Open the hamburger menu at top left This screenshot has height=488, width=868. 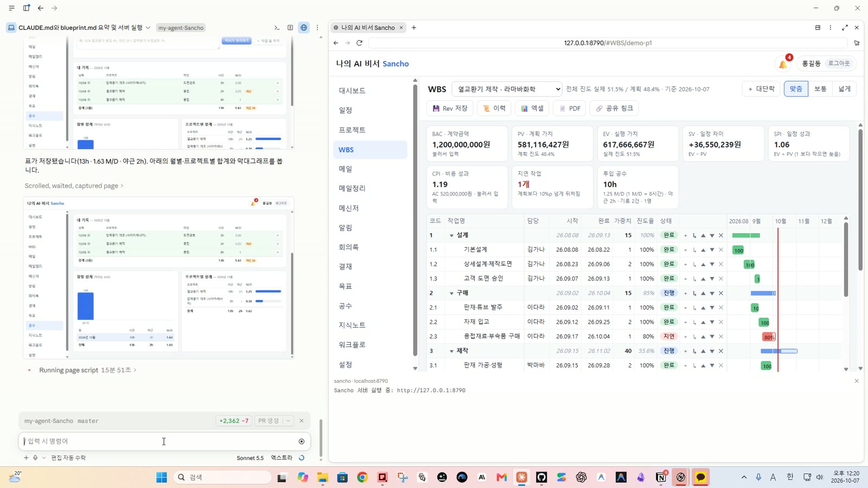pos(11,8)
